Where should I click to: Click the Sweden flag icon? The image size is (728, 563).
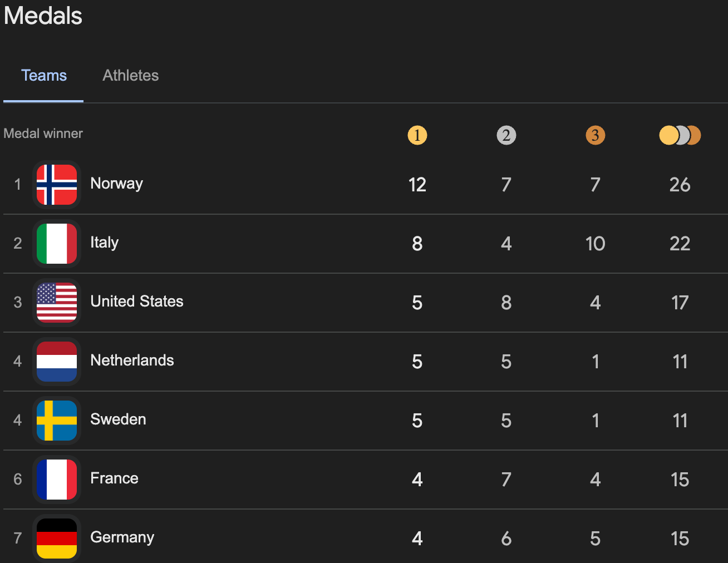click(x=57, y=421)
